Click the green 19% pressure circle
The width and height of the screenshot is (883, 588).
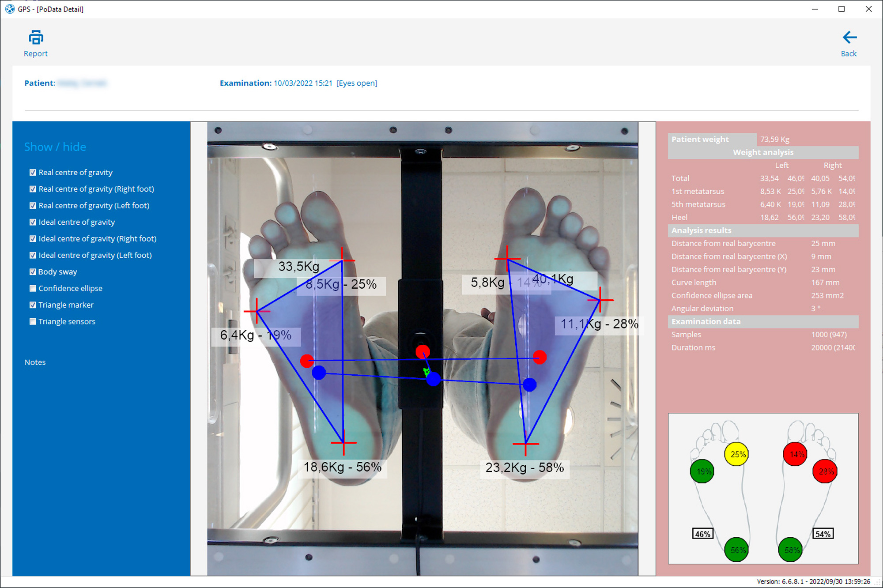coord(702,471)
